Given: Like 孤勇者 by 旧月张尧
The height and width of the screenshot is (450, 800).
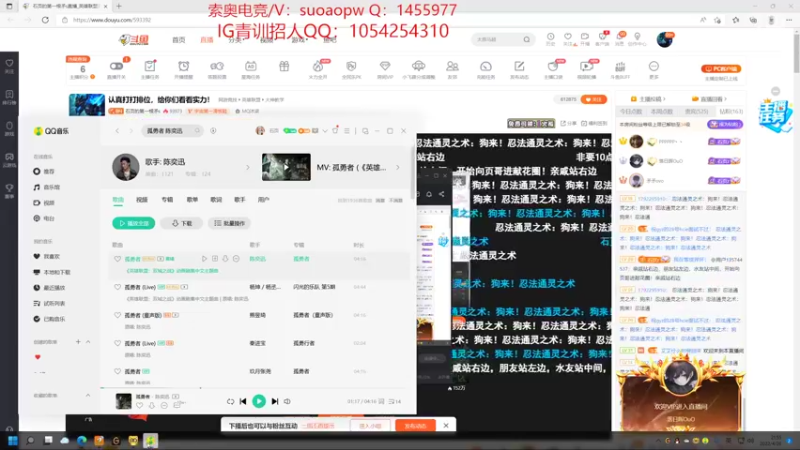Looking at the screenshot, I should tap(117, 371).
